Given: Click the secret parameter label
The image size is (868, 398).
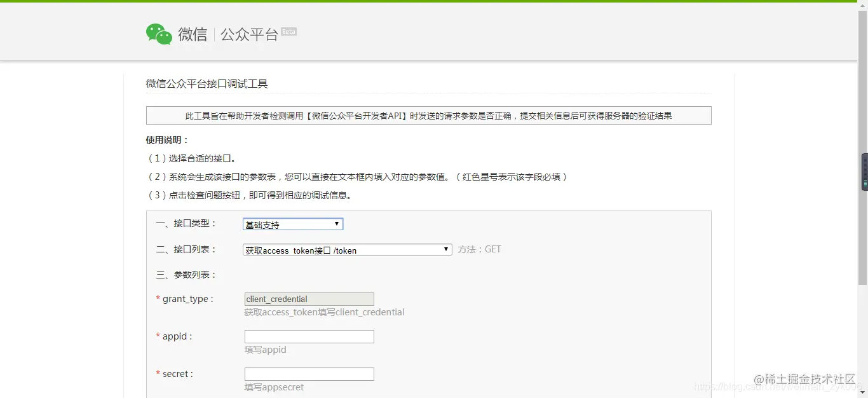Looking at the screenshot, I should click(175, 374).
